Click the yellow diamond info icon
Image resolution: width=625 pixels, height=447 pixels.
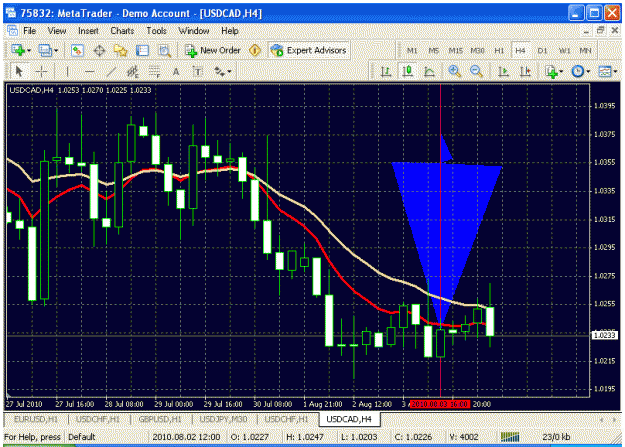(255, 51)
